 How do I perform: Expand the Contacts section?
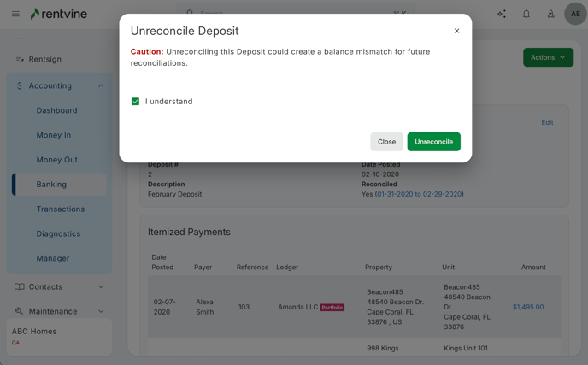click(101, 286)
